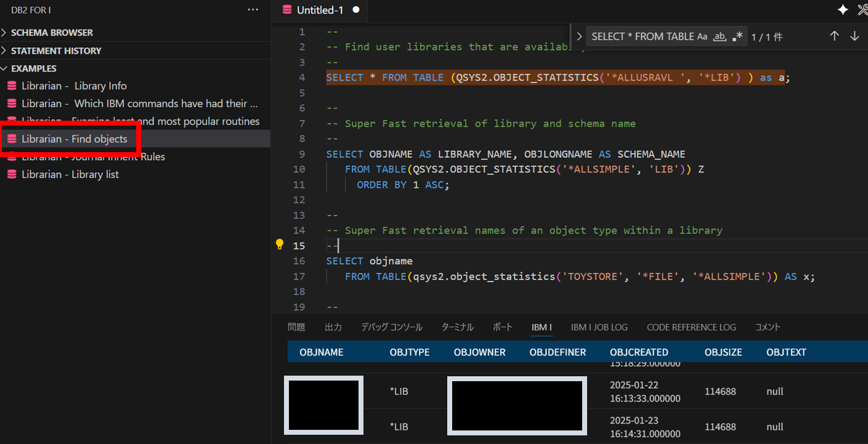Click the OBJDEFINER column header
This screenshot has width=868, height=444.
[558, 352]
